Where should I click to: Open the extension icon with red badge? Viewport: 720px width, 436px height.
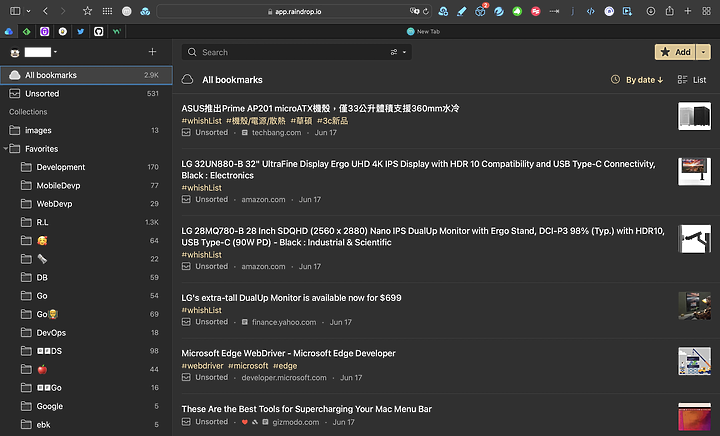click(x=481, y=11)
